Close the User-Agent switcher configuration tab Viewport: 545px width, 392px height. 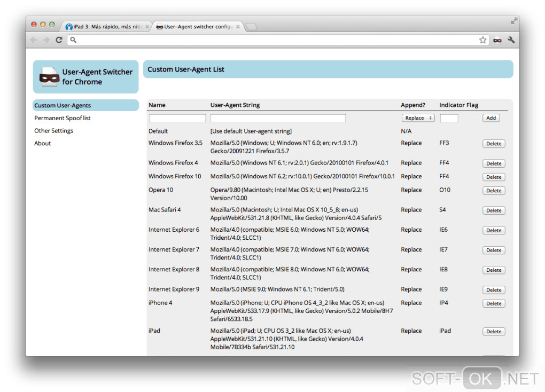(238, 27)
